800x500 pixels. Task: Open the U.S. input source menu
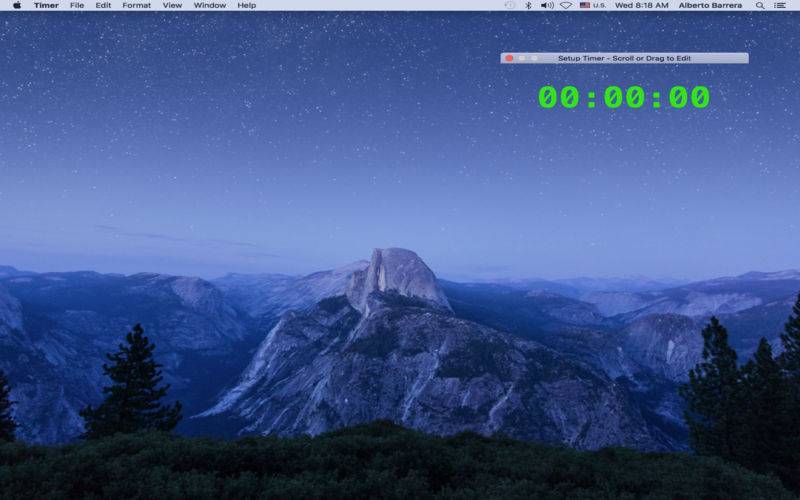593,5
